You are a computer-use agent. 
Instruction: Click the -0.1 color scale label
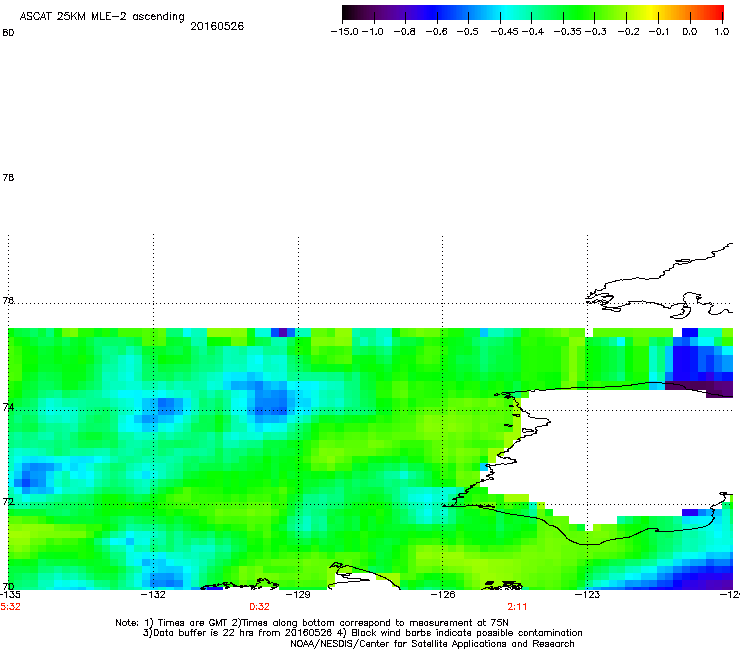click(x=659, y=32)
